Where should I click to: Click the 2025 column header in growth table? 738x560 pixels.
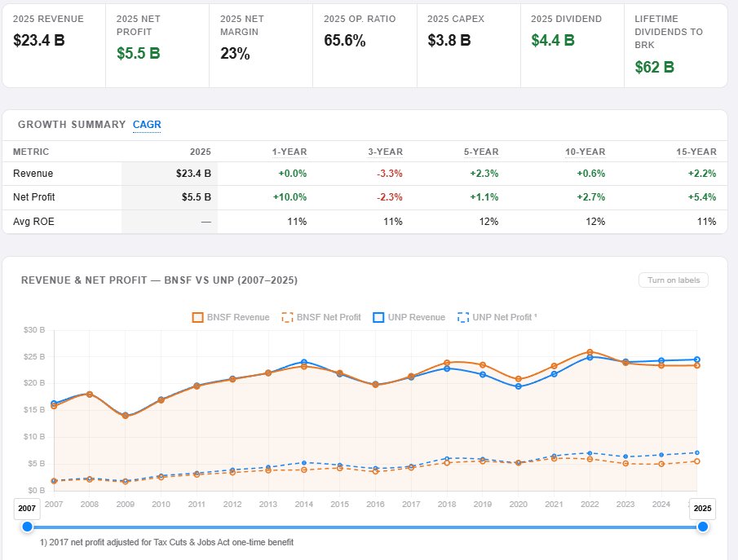point(200,152)
